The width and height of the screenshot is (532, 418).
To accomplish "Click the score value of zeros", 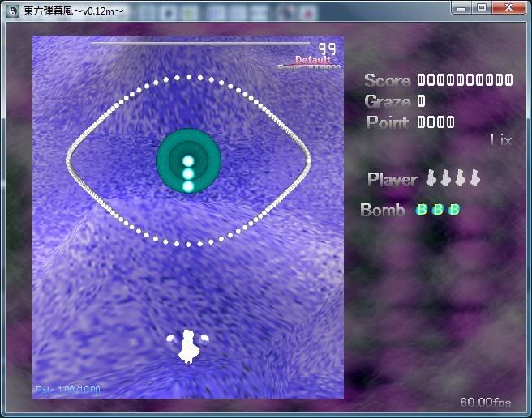I will 465,80.
